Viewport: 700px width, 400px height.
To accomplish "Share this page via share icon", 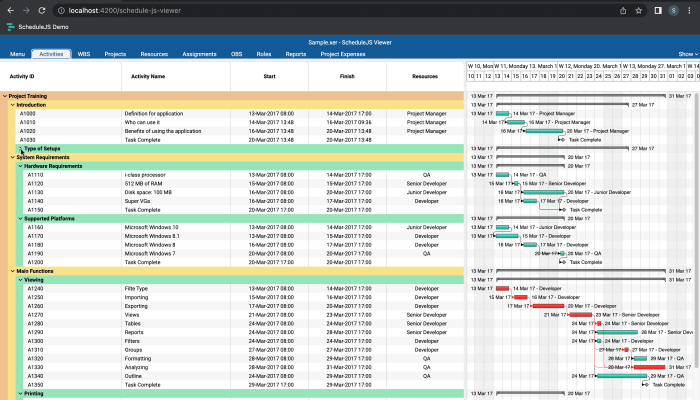I will [x=623, y=10].
